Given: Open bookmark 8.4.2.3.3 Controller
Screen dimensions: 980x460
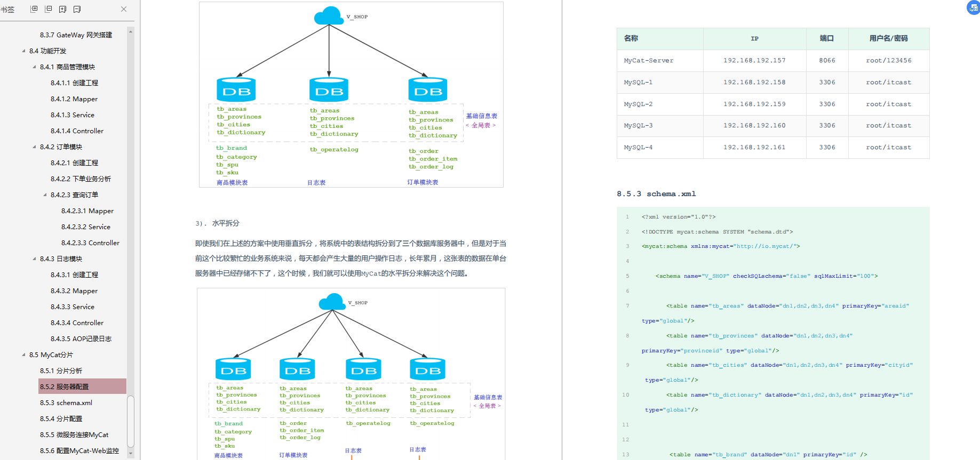Looking at the screenshot, I should tap(90, 243).
